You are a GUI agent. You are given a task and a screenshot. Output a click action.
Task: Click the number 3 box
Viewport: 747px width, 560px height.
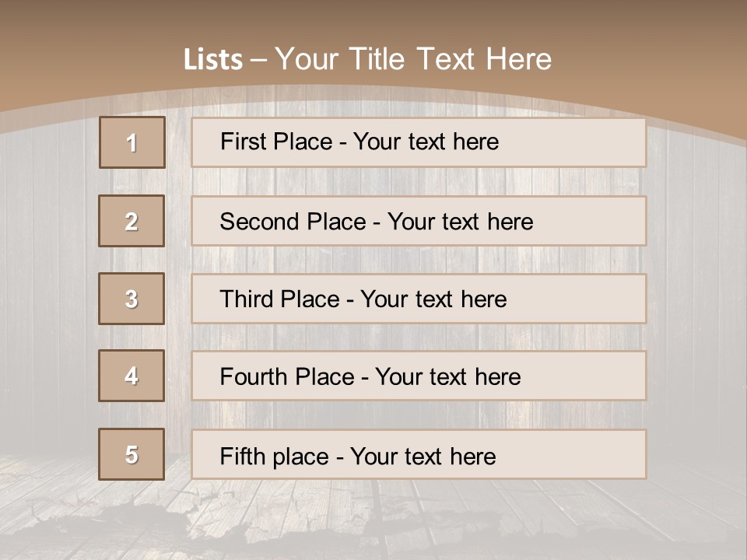click(x=132, y=299)
